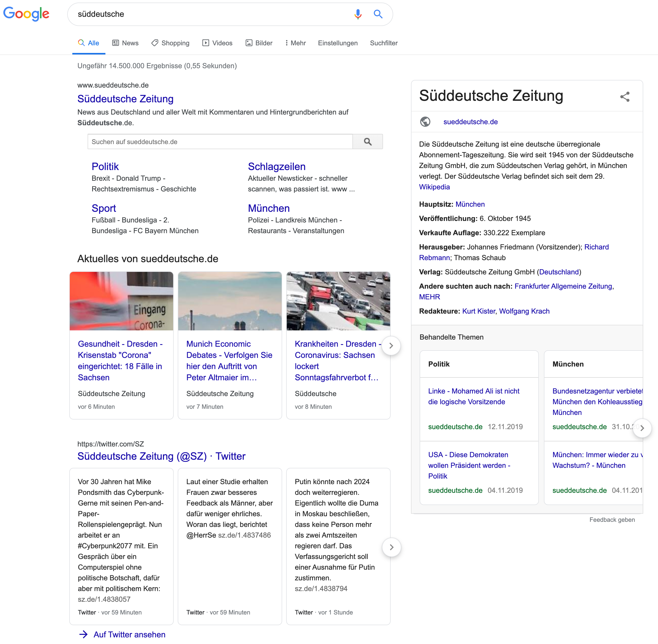Image resolution: width=658 pixels, height=644 pixels.
Task: Open Süddeutsche Zeitung (@SZ) Twitter result
Action: pyautogui.click(x=161, y=456)
